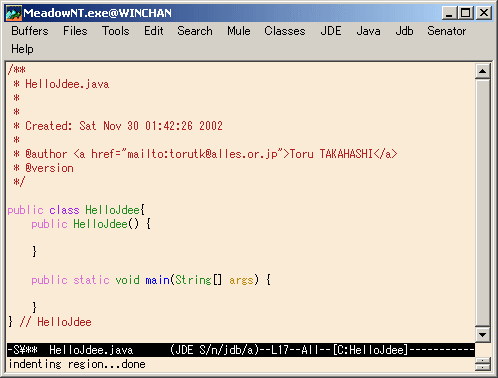Click the @version comment line

pyautogui.click(x=43, y=168)
